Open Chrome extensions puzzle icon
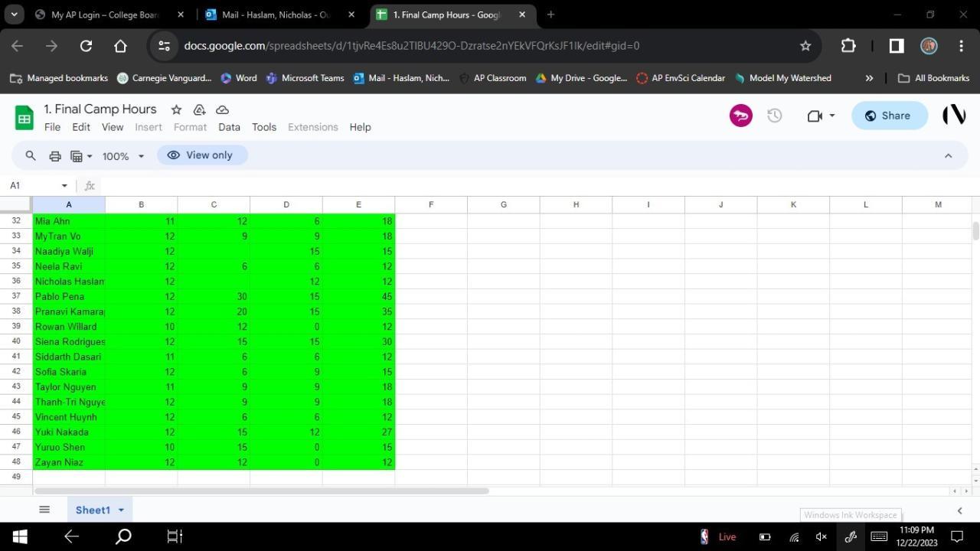This screenshot has width=980, height=551. (x=848, y=46)
